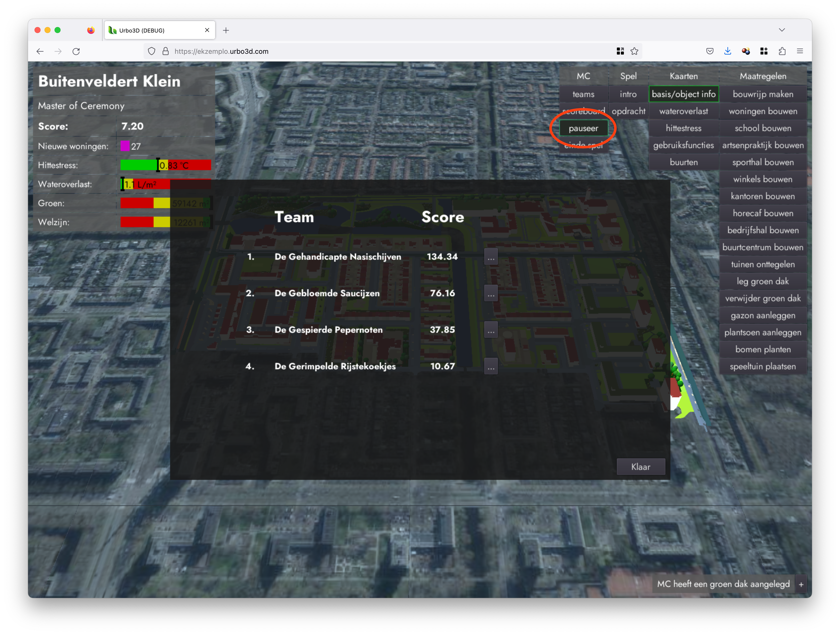
Task: Reload the page with refresh icon
Action: pyautogui.click(x=76, y=51)
